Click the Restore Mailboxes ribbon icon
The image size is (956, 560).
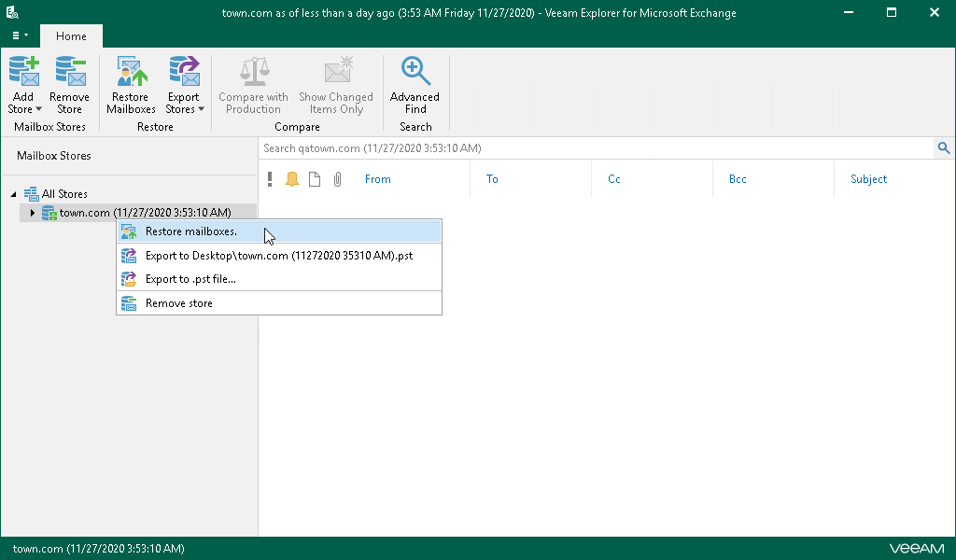[x=131, y=72]
